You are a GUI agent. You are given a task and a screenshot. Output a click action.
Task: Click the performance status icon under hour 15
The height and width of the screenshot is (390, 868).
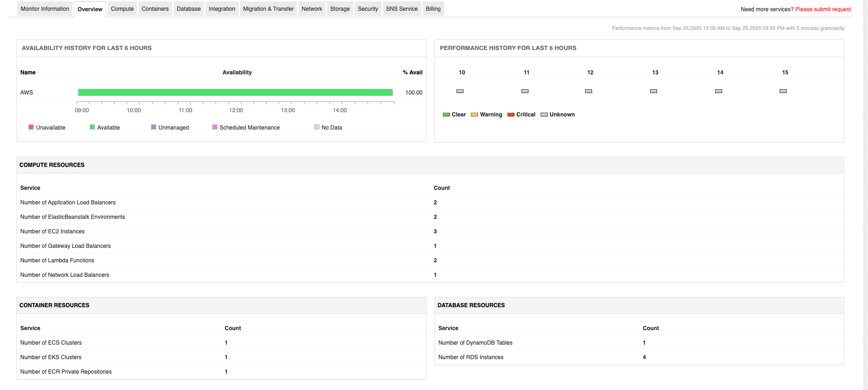click(x=783, y=91)
